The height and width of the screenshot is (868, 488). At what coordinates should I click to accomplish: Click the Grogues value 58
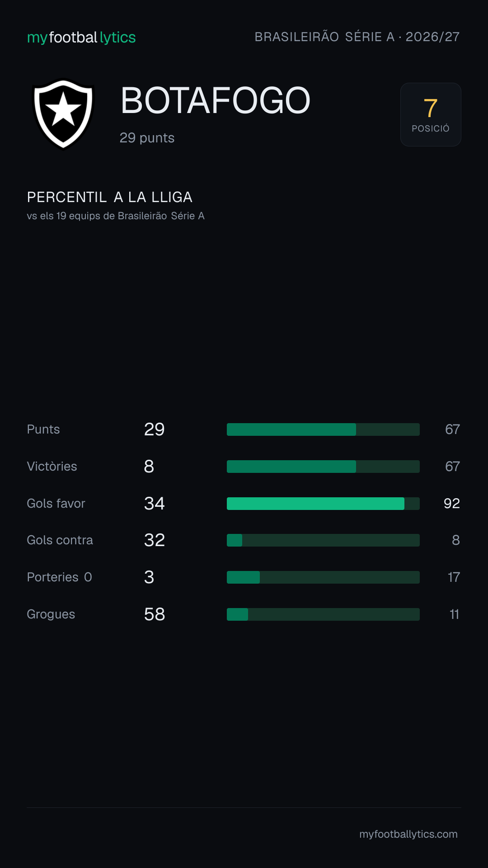(x=155, y=614)
